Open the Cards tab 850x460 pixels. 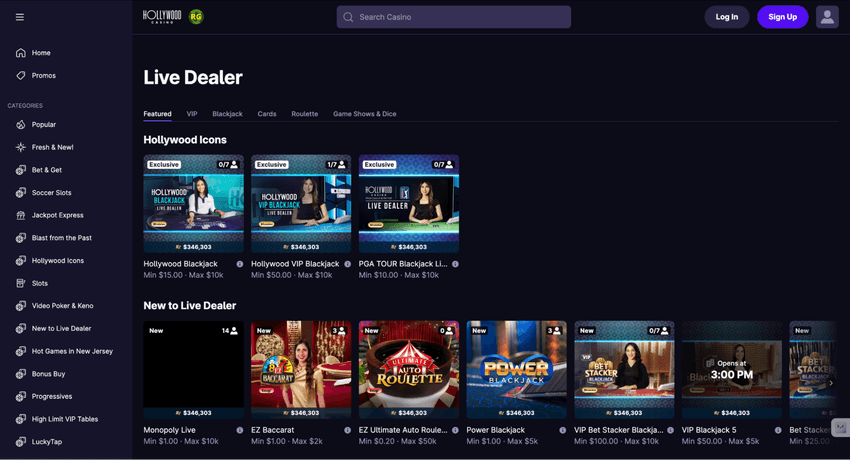[267, 114]
